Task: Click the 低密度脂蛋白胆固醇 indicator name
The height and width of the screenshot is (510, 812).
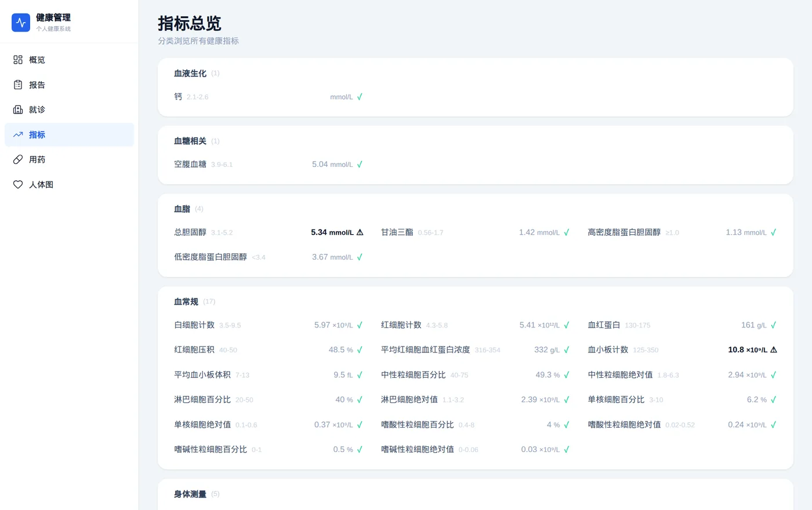Action: pyautogui.click(x=211, y=257)
